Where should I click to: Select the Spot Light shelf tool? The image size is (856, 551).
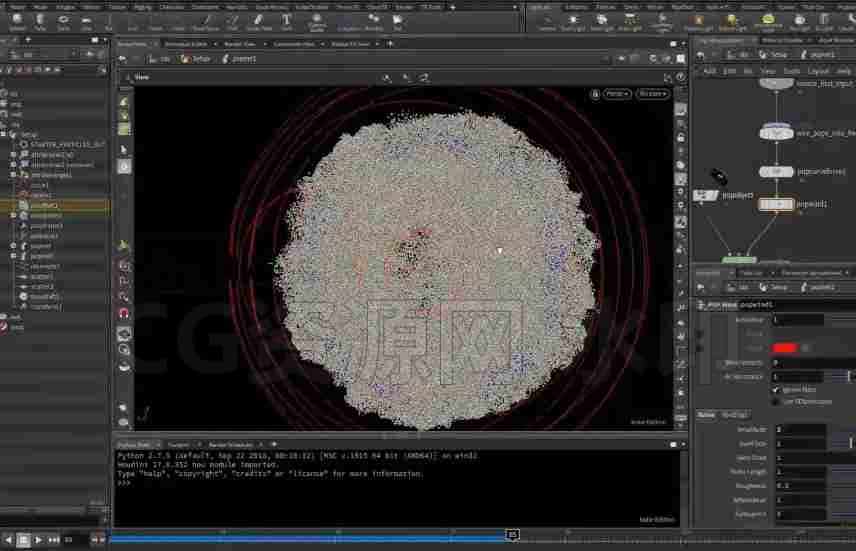(602, 21)
